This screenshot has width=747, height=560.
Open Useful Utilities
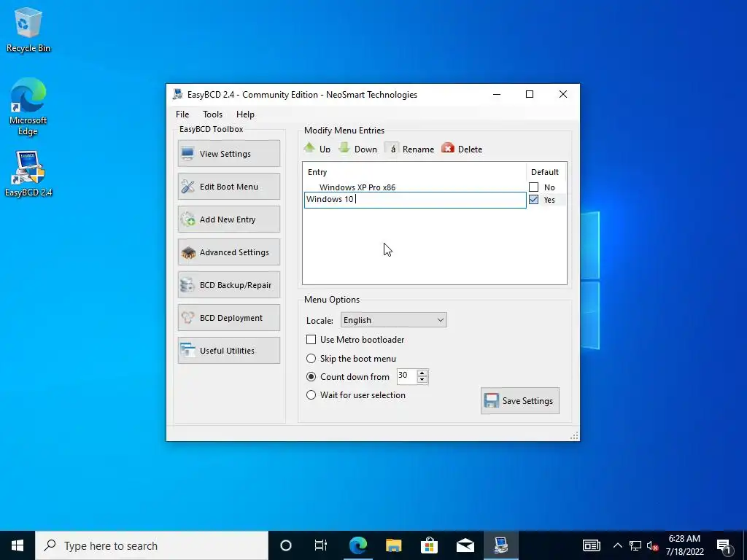(228, 351)
